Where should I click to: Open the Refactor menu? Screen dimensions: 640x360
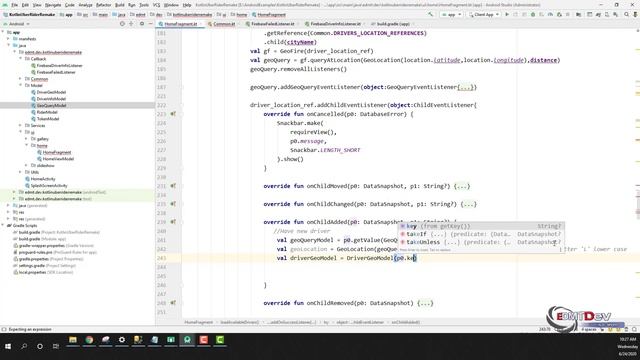point(103,5)
